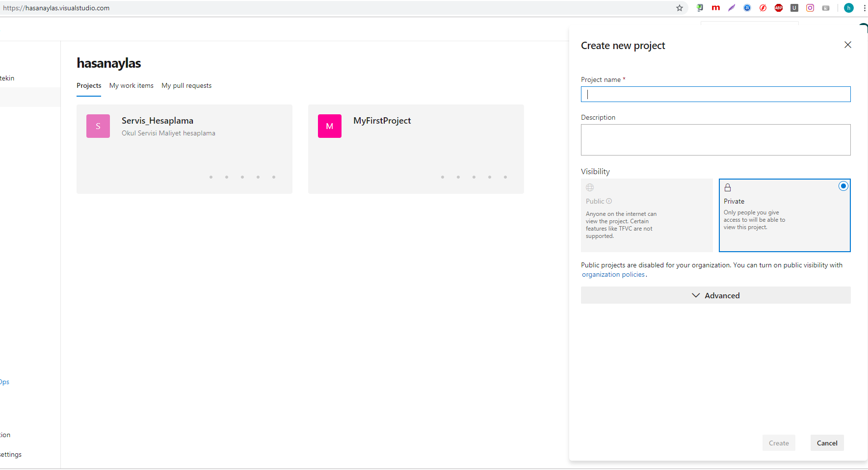Click the 'Description' field label

pyautogui.click(x=598, y=117)
